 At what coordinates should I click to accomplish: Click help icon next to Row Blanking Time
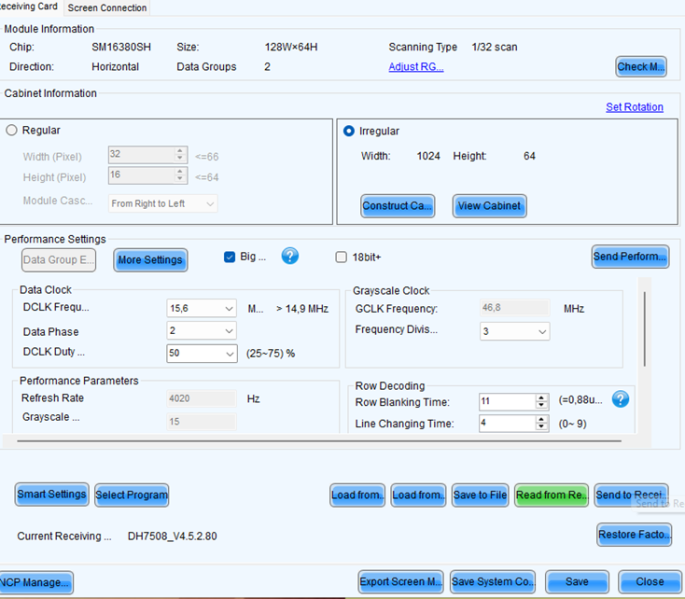click(x=620, y=399)
